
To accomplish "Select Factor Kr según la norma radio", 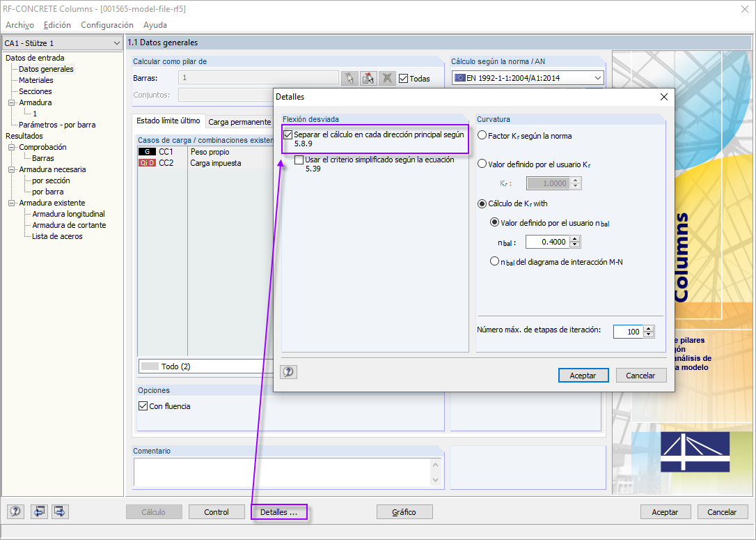I will (482, 136).
